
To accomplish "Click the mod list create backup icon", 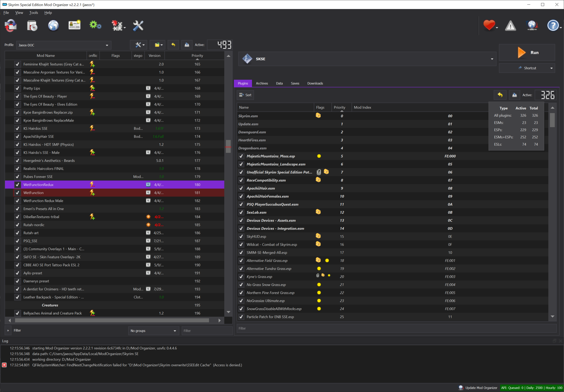I will pyautogui.click(x=187, y=45).
